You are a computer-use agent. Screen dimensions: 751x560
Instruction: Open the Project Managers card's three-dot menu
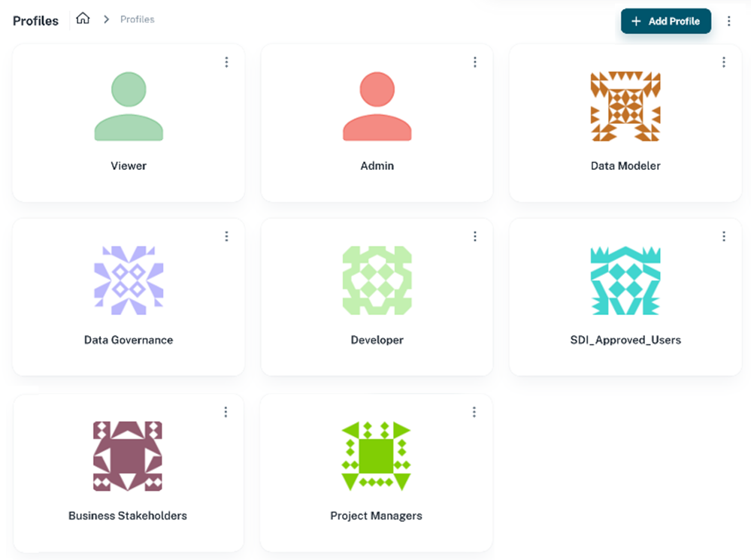click(474, 412)
